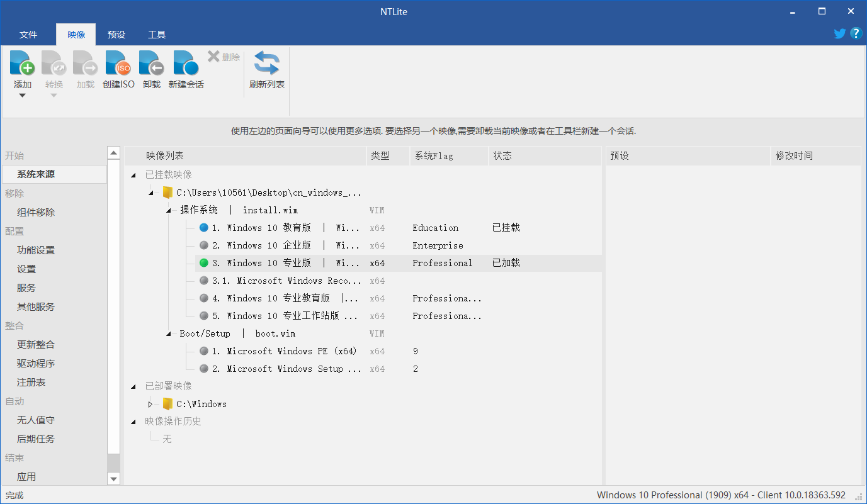Click the 卸载 (Unload) toolbar icon
This screenshot has width=867, height=504.
[152, 63]
